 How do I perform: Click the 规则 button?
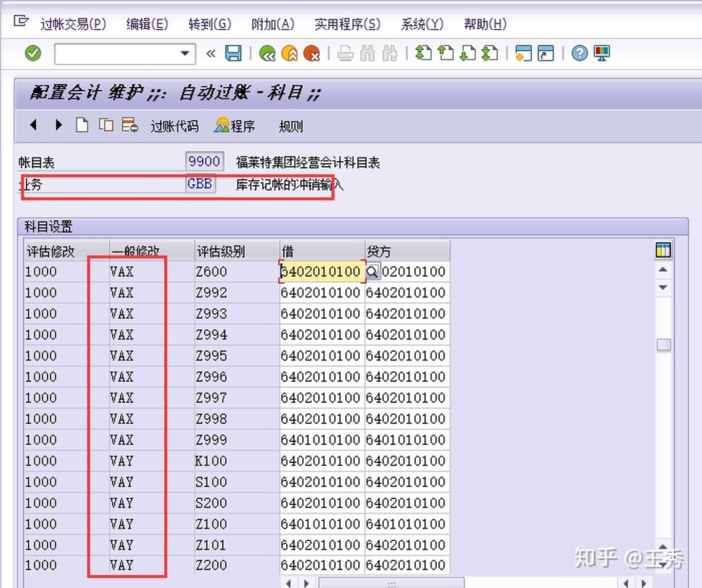point(291,126)
